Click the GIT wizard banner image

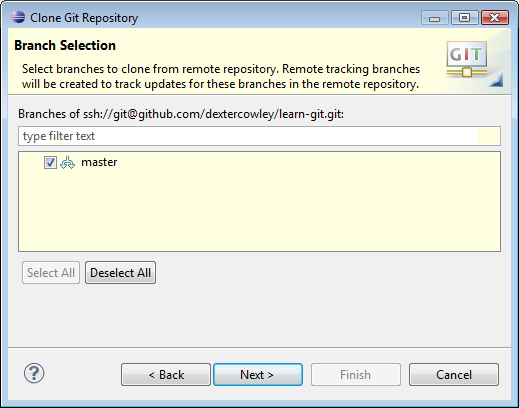[473, 64]
